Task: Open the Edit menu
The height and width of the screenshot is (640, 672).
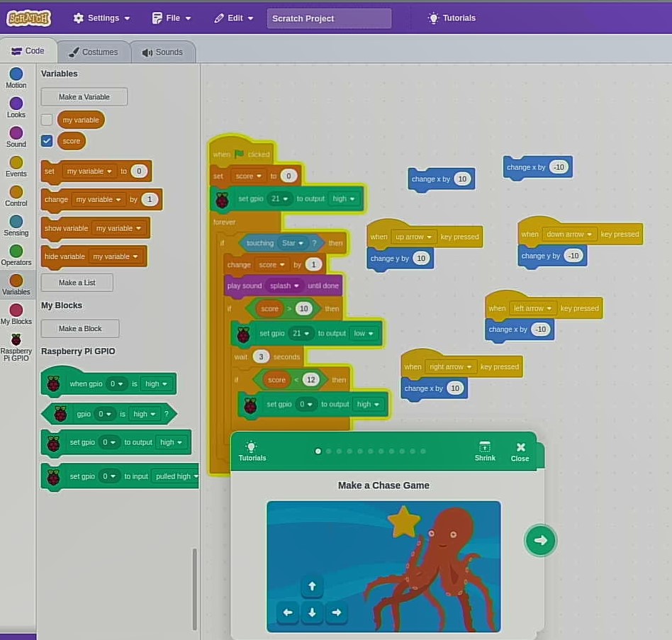Action: [x=234, y=18]
